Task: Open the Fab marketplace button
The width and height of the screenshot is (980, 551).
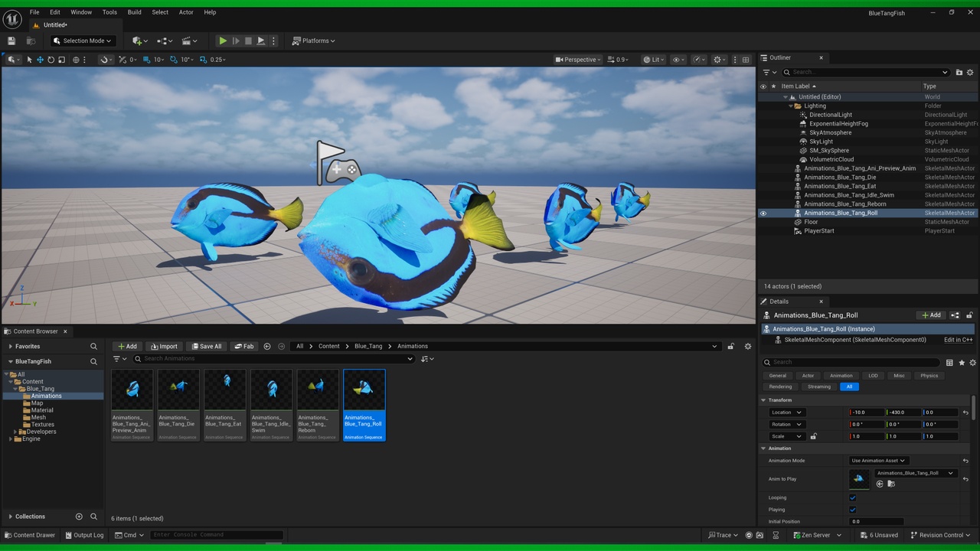Action: point(244,347)
